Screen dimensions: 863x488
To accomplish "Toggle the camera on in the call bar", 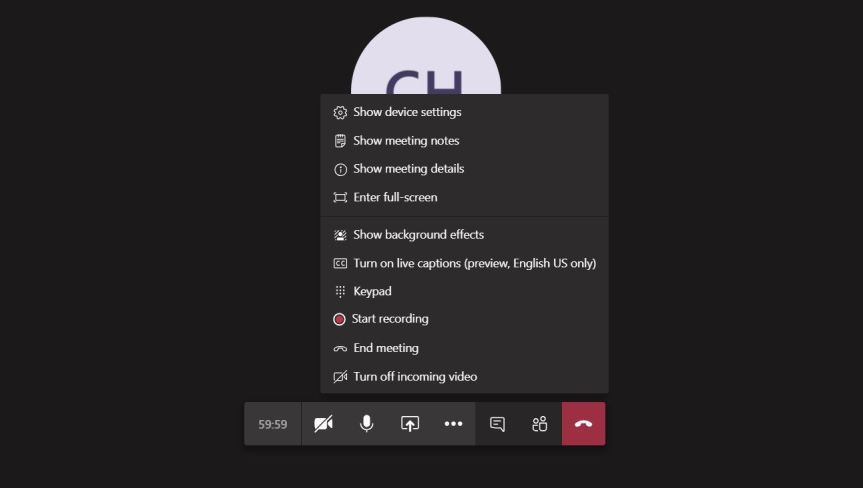I will [323, 424].
